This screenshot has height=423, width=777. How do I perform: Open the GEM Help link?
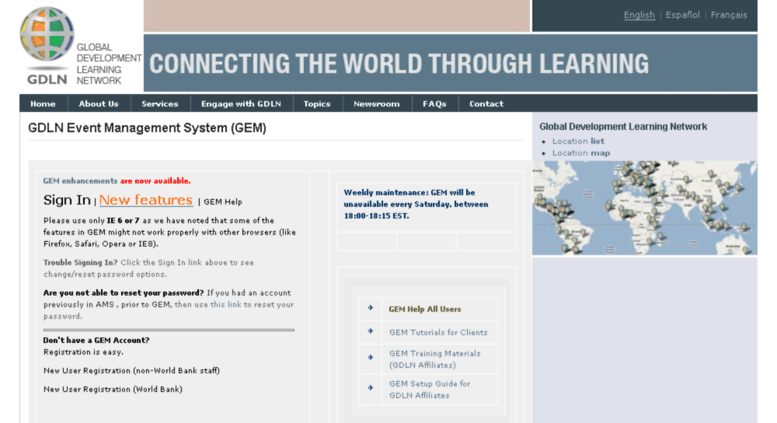pyautogui.click(x=223, y=202)
